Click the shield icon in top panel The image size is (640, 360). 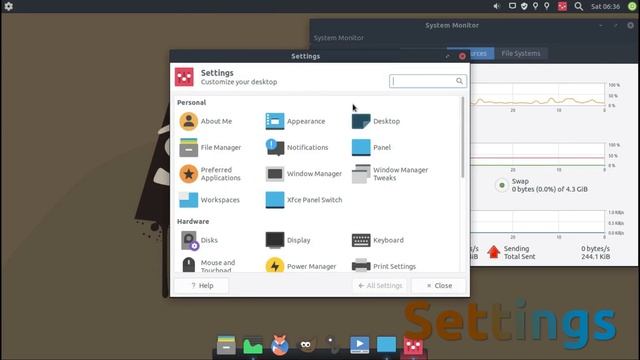click(524, 6)
